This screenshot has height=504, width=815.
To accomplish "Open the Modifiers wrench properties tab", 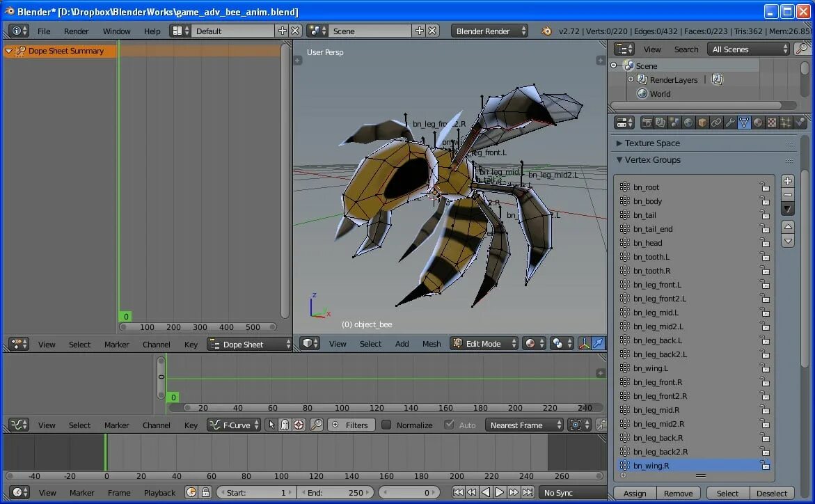I will coord(730,123).
